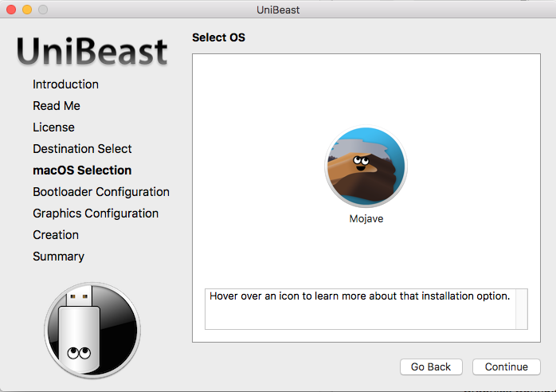The width and height of the screenshot is (556, 392).
Task: Click the Continue button
Action: [x=507, y=367]
